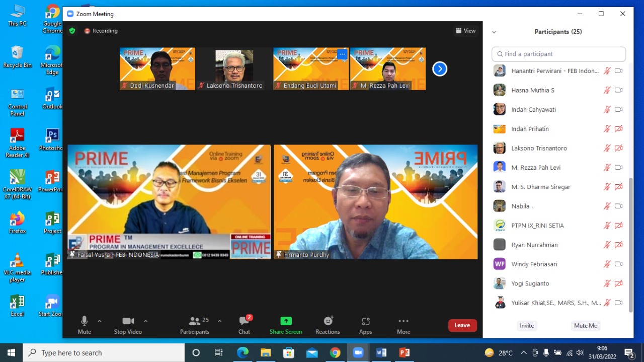Show next gallery thumbnails arrow

point(440,68)
